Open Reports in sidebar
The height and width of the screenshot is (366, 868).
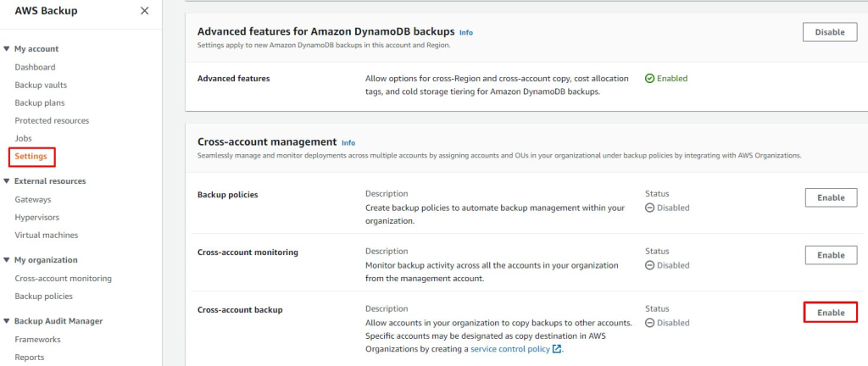click(x=30, y=358)
